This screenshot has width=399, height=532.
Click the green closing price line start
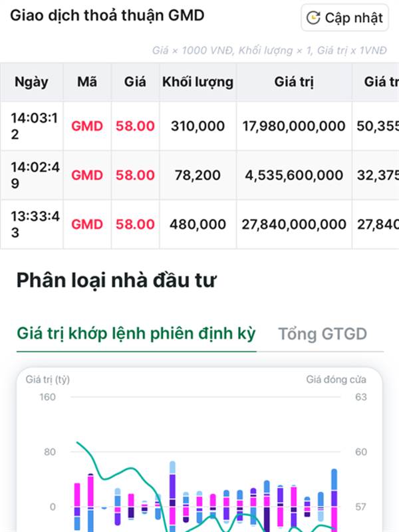click(x=78, y=442)
